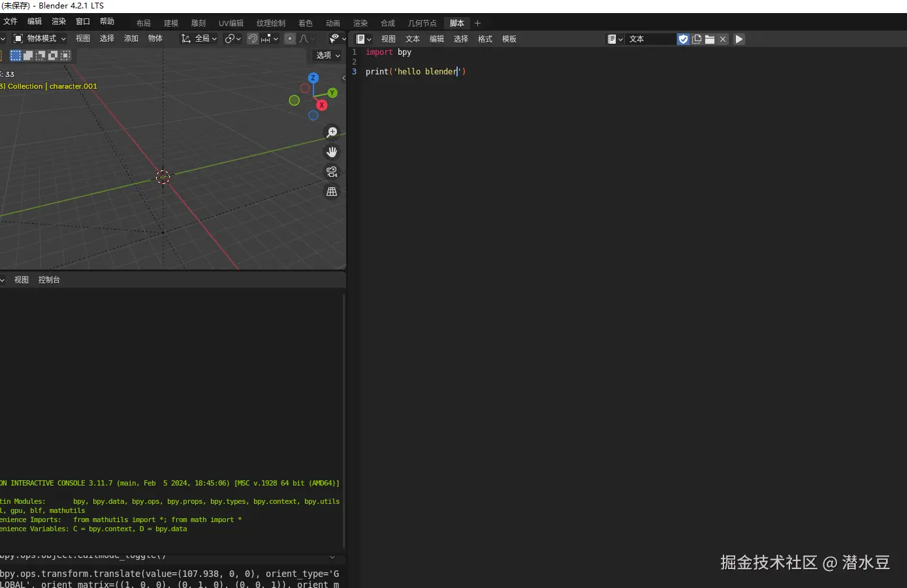Open the 文件 menu

[10, 22]
